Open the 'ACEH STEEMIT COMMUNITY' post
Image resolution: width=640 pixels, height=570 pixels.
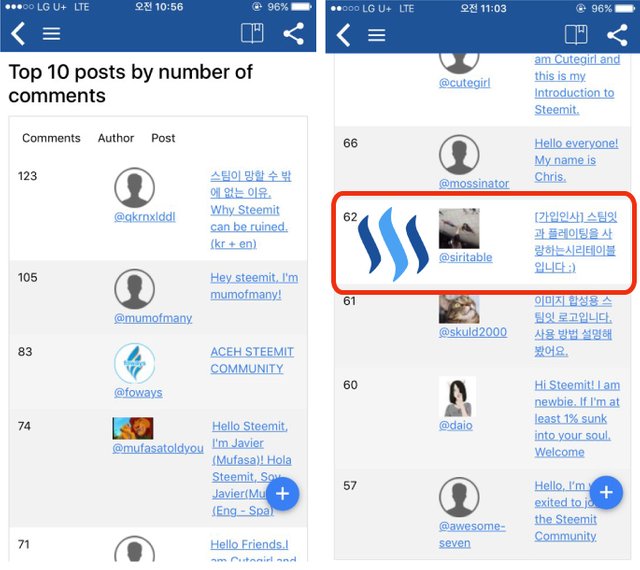252,360
